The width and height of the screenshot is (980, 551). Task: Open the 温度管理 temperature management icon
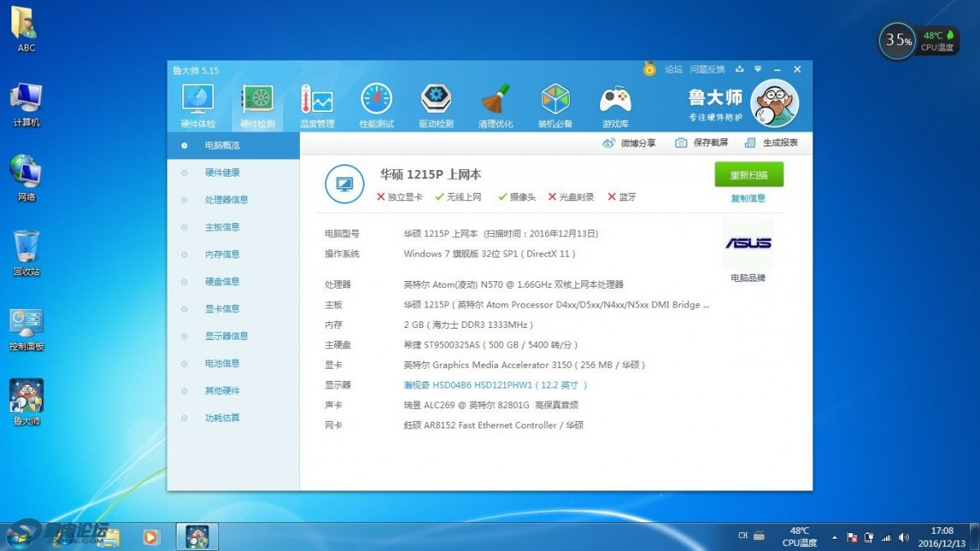pyautogui.click(x=317, y=106)
